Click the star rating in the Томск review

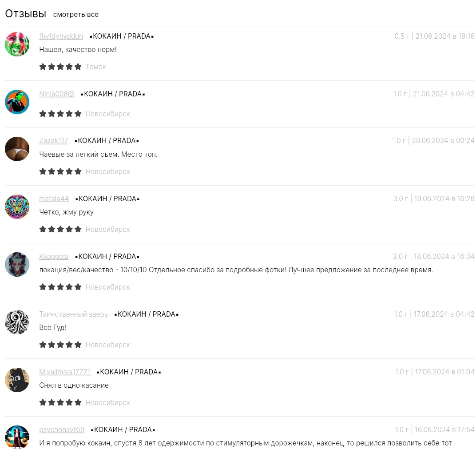coord(60,67)
